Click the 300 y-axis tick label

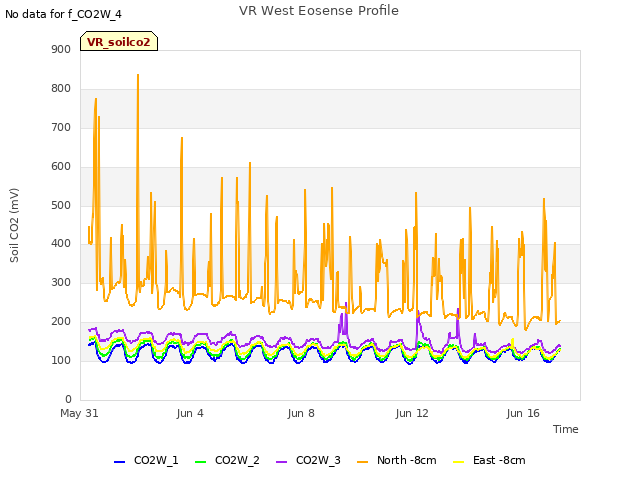(61, 282)
